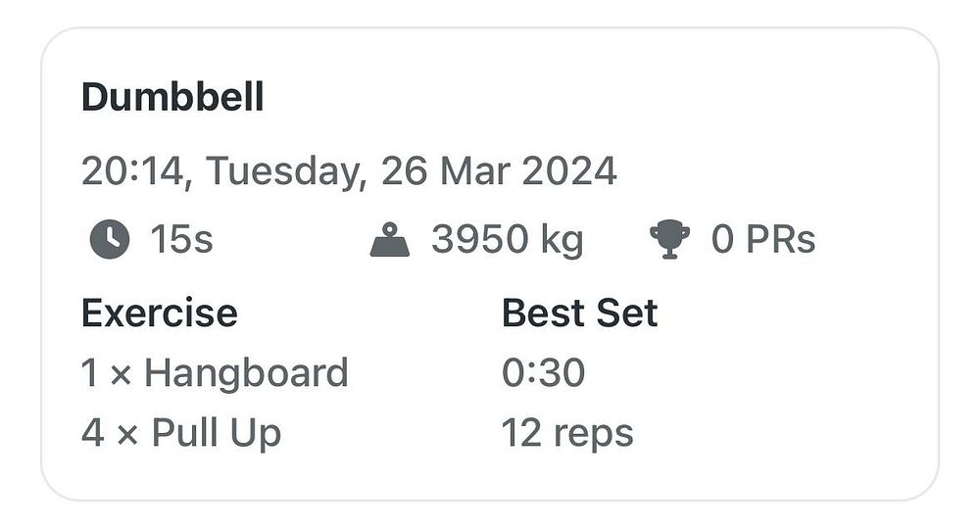This screenshot has width=980, height=530.
Task: Click the 4 × set count for Pull Up
Action: pos(110,433)
